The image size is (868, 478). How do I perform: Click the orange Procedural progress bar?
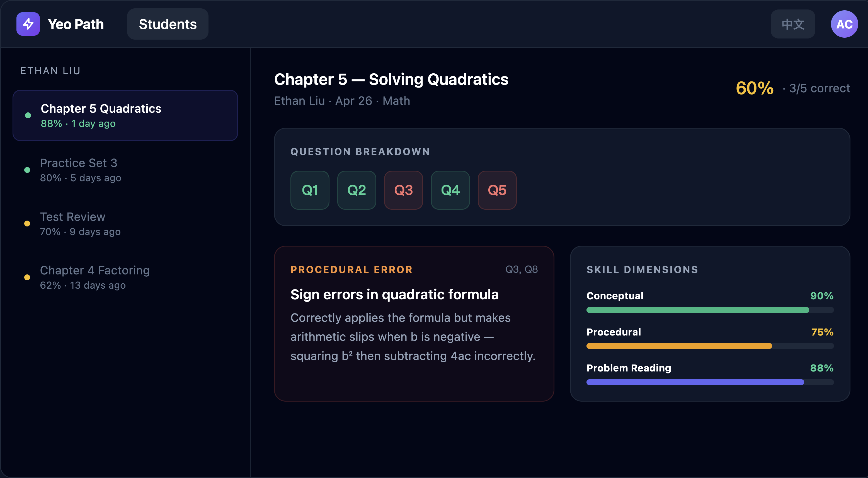pyautogui.click(x=679, y=346)
